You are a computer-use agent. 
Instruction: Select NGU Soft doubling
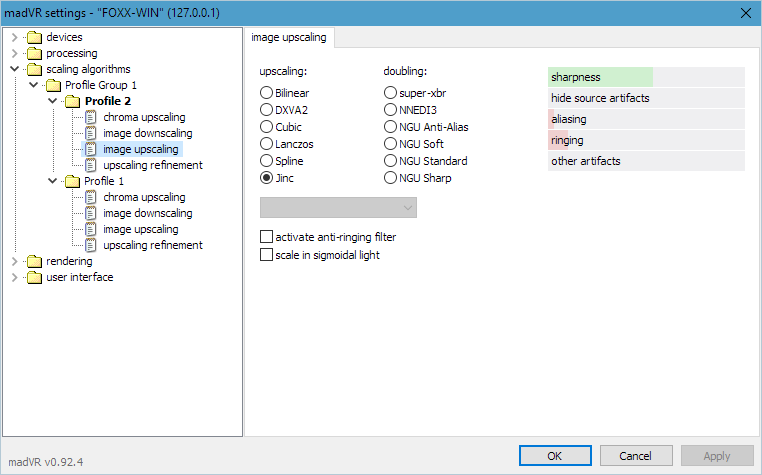390,143
